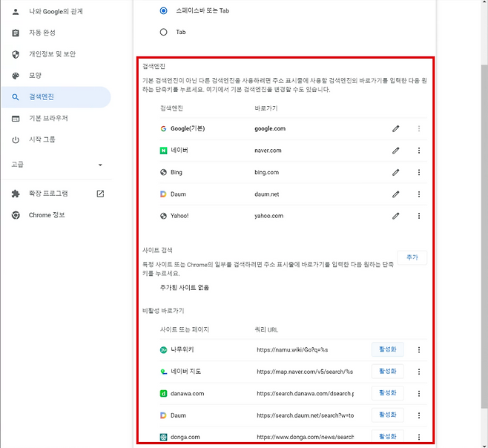Click the 검색엔진 magnifier icon in sidebar

pos(16,97)
